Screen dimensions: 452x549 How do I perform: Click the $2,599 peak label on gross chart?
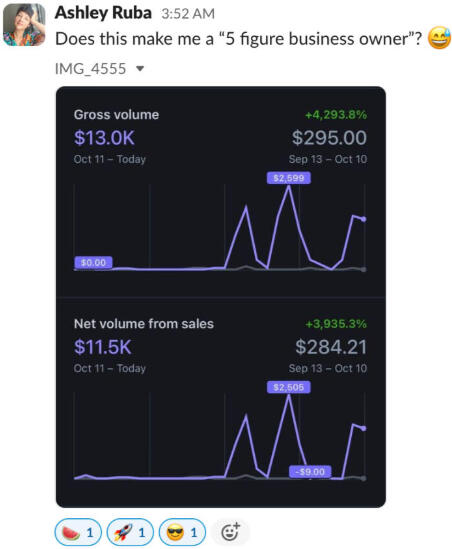(x=288, y=178)
